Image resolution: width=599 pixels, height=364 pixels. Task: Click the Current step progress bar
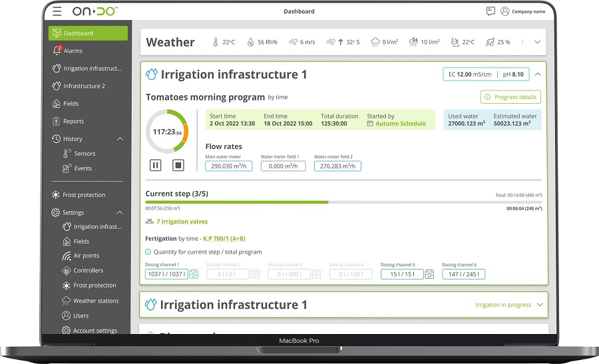coord(343,202)
